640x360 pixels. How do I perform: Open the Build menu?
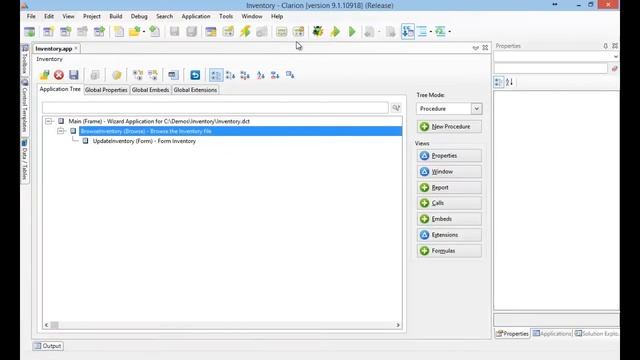[x=116, y=16]
